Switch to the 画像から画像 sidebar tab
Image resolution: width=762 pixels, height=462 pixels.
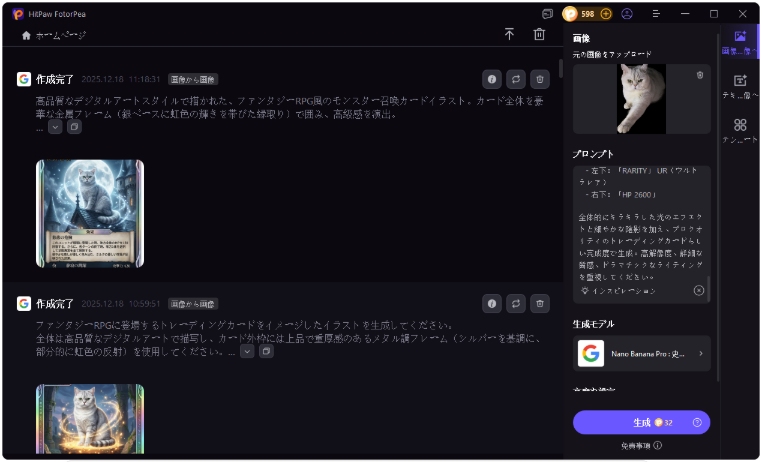pos(740,42)
